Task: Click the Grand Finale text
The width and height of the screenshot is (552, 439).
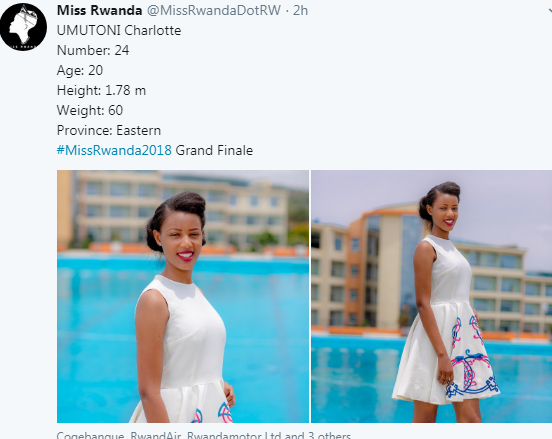Action: coord(214,150)
